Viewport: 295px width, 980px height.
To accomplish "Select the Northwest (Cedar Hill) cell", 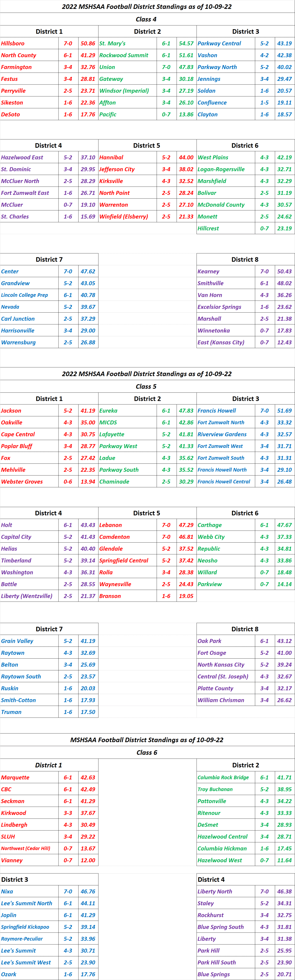I will tap(29, 848).
